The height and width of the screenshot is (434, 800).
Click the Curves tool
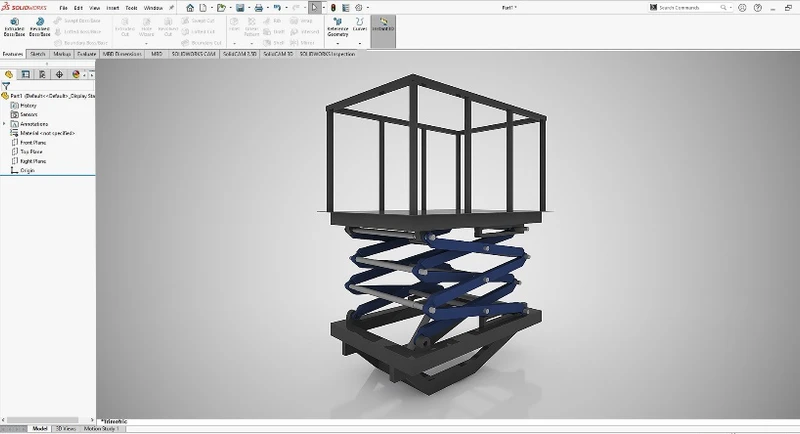(360, 24)
